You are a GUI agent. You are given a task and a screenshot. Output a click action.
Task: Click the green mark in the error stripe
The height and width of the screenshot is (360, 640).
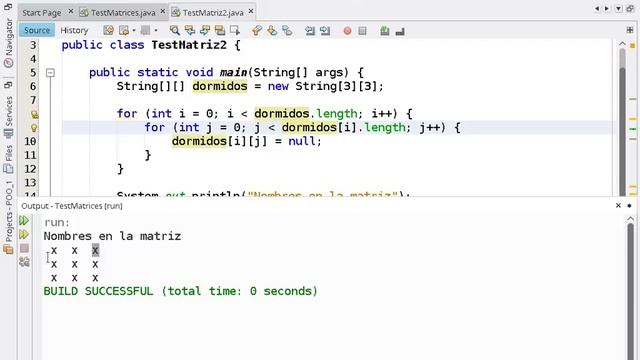pos(633,129)
